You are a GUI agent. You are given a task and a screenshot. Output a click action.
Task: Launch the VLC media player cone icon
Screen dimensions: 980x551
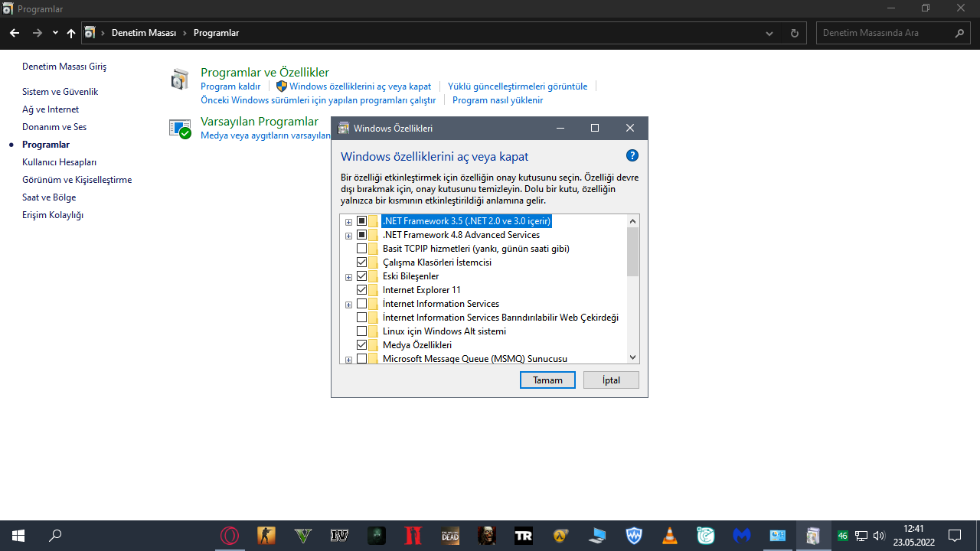click(x=670, y=536)
